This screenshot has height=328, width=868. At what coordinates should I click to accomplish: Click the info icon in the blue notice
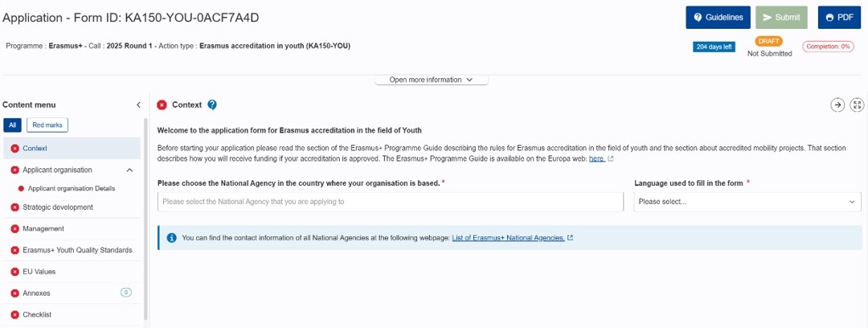[x=172, y=238]
